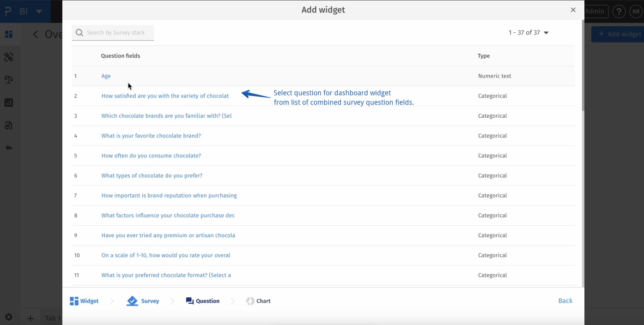Click the back chevron next to Overview

pyautogui.click(x=35, y=34)
